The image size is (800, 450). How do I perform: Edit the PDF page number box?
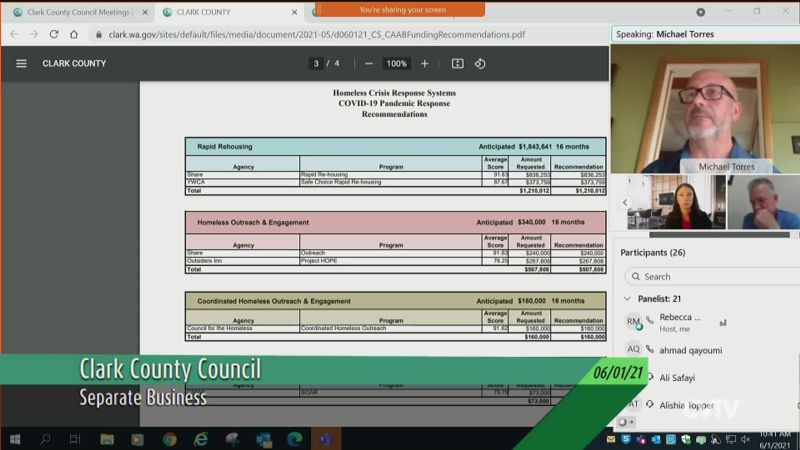(x=317, y=63)
